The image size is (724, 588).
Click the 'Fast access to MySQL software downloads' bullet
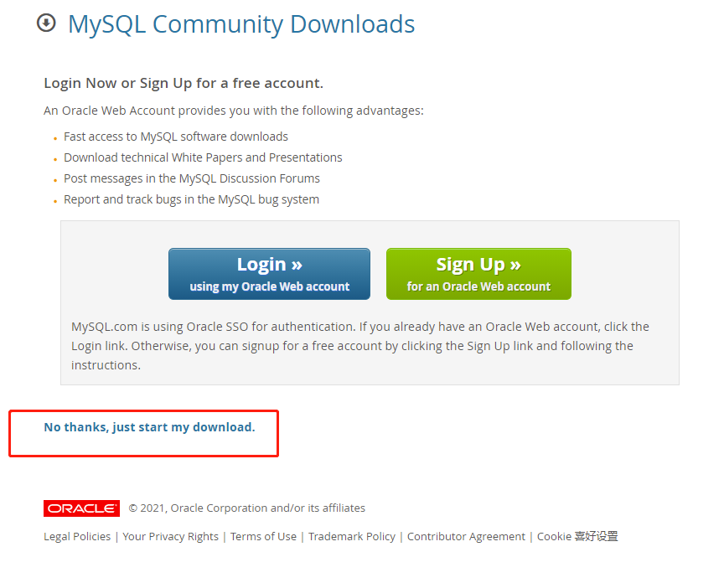coord(176,137)
